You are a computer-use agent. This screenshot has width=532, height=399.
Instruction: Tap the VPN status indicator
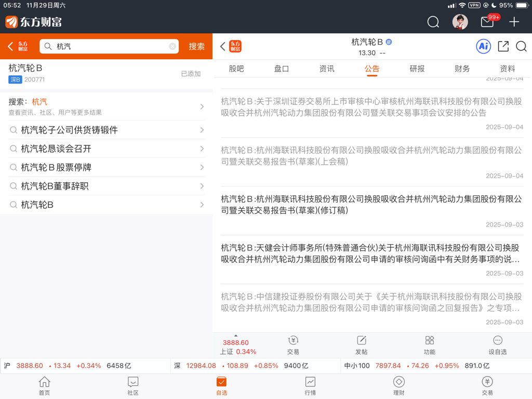[474, 5]
